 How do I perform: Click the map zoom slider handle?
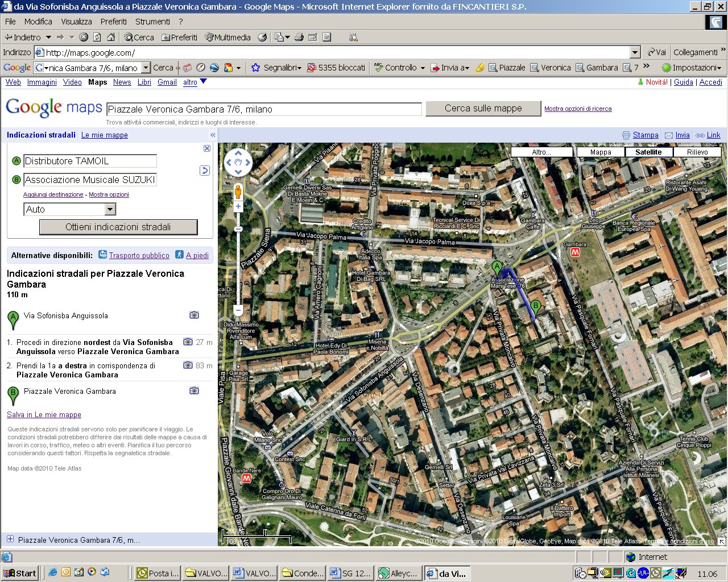coord(238,228)
